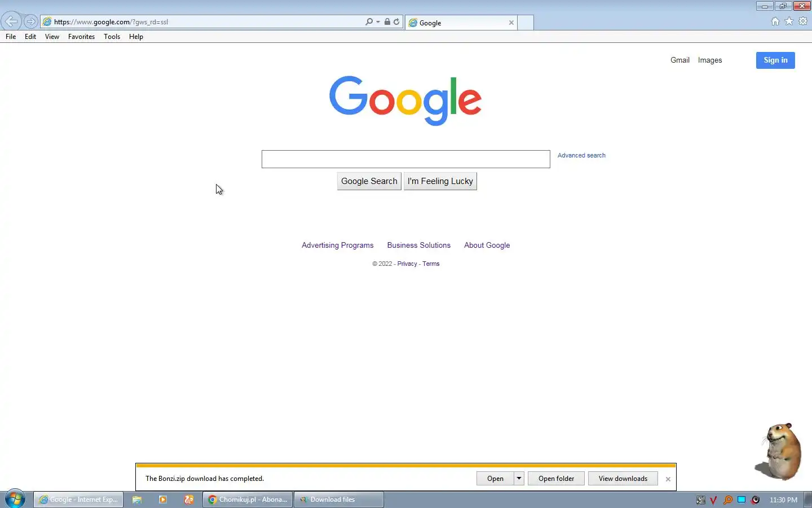The image size is (812, 508).
Task: Click the Gmail link
Action: point(680,60)
